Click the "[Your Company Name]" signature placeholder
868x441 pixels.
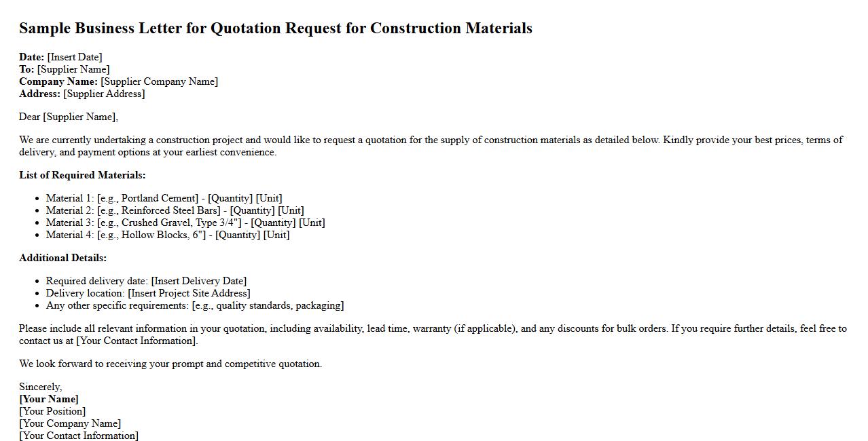(70, 423)
